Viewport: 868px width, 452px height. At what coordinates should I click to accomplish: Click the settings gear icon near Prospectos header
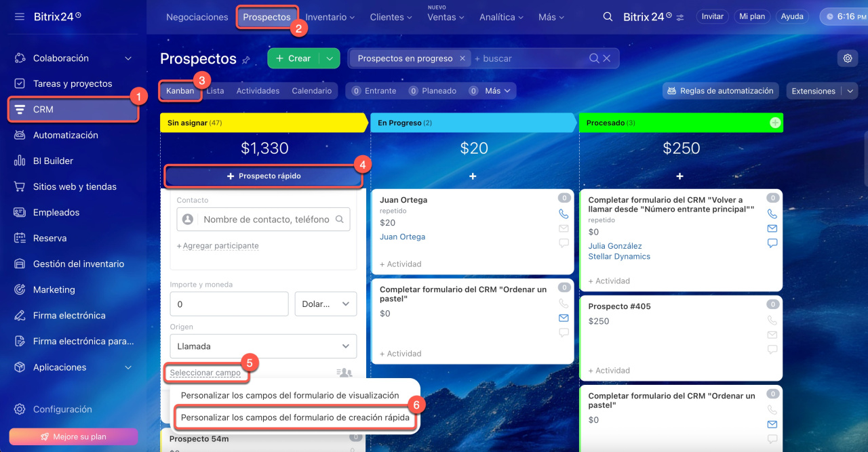point(847,58)
